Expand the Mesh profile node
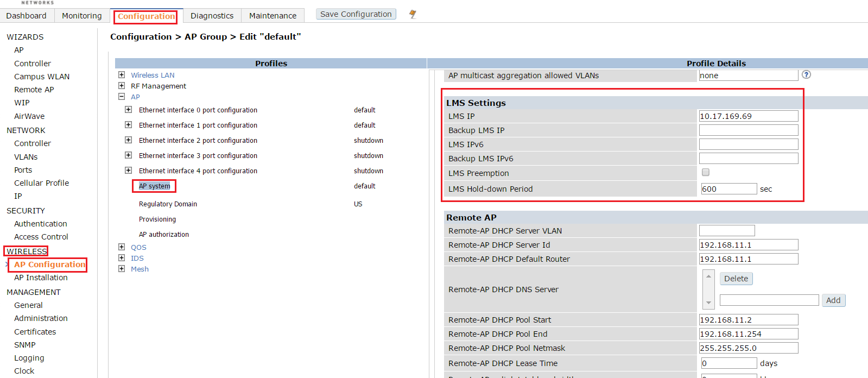The image size is (868, 378). [122, 269]
